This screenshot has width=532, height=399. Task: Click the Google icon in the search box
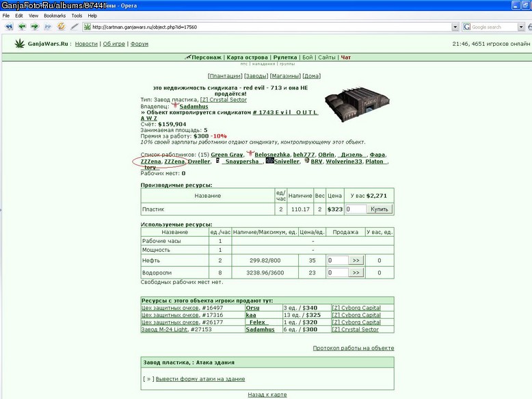coord(467,27)
